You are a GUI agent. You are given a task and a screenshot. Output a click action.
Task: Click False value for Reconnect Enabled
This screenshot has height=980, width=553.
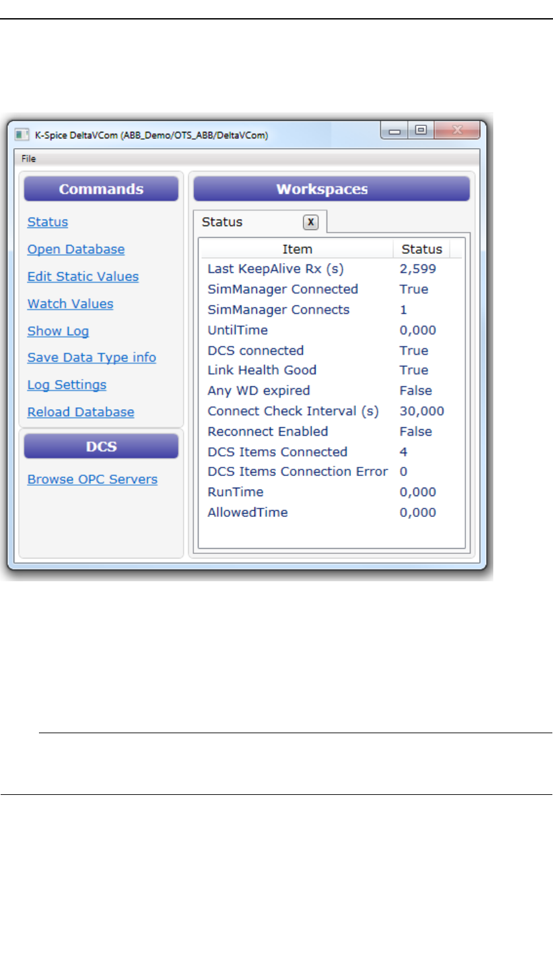pos(416,432)
